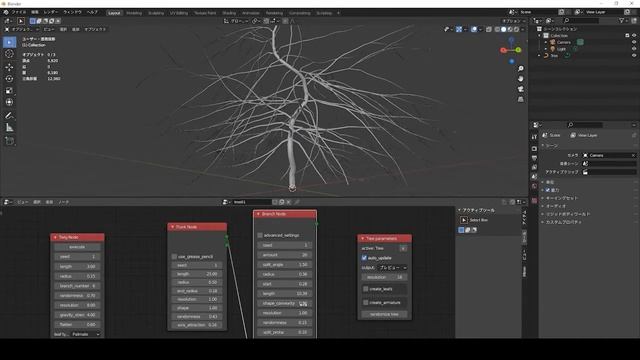Select the Cursor tool
This screenshot has width=640, height=360.
[x=9, y=54]
